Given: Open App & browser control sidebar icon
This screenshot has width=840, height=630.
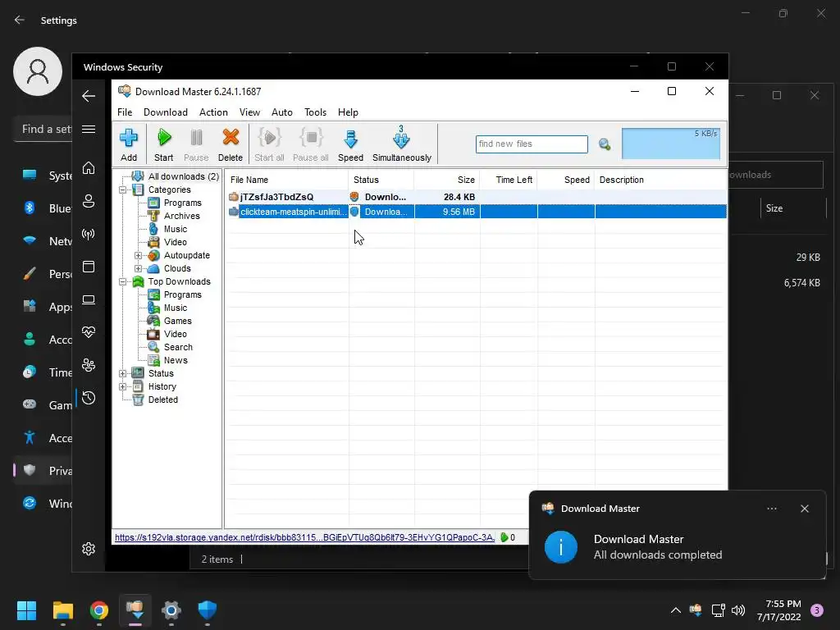Looking at the screenshot, I should coord(89,267).
